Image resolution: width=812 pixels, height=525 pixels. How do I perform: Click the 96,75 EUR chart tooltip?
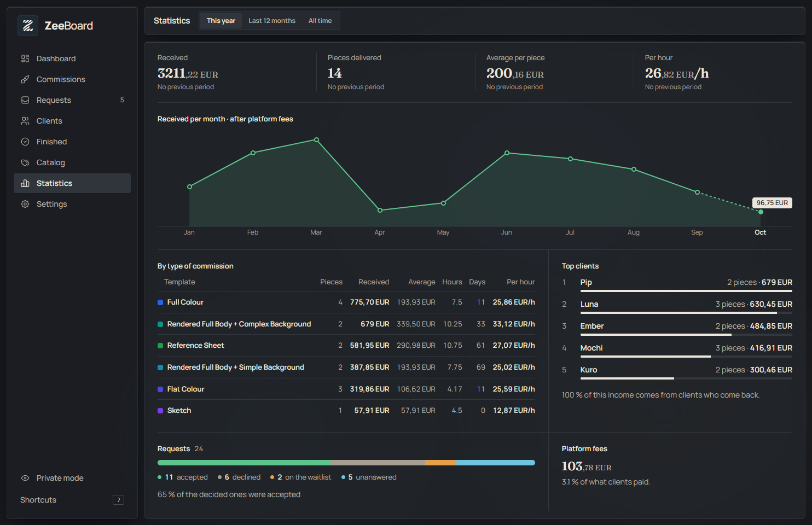[772, 203]
